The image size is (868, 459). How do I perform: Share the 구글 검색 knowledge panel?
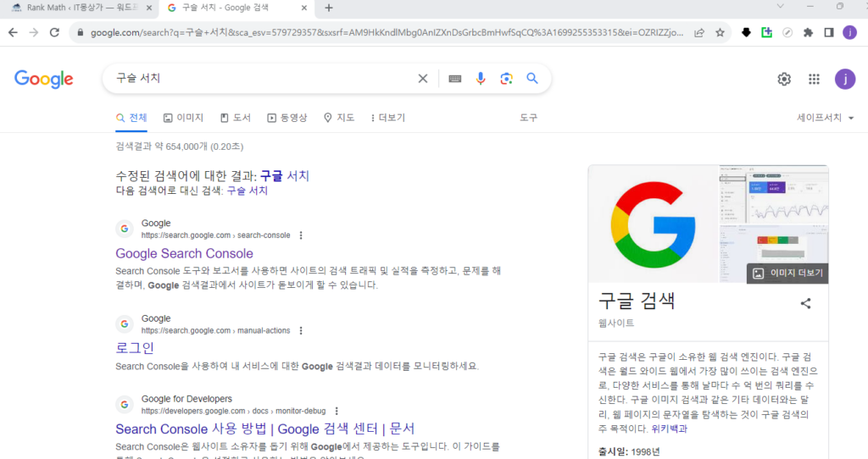point(805,303)
